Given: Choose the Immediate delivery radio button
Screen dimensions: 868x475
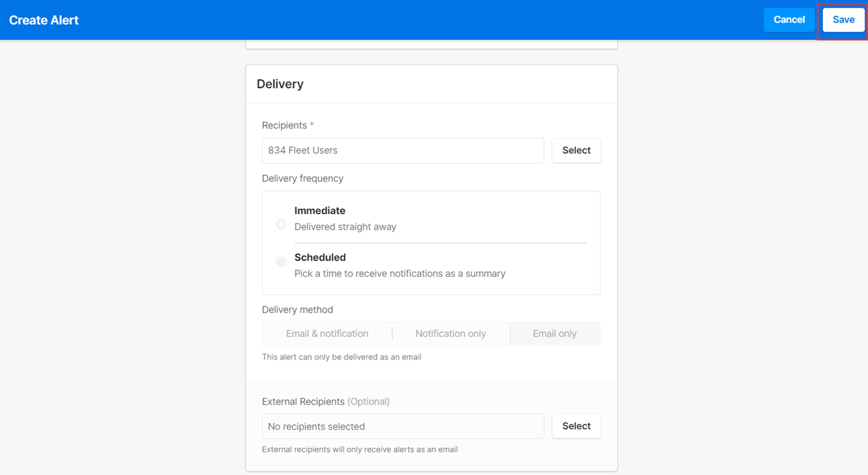Looking at the screenshot, I should click(x=281, y=224).
